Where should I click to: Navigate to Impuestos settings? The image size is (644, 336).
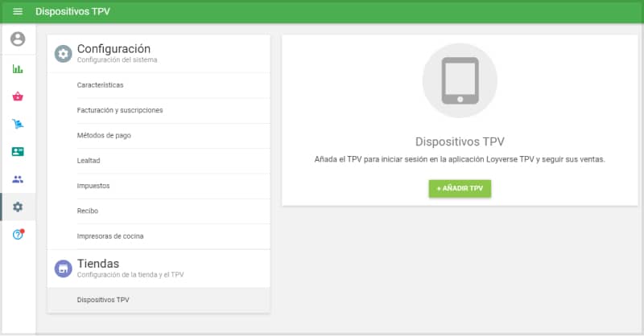click(x=93, y=186)
